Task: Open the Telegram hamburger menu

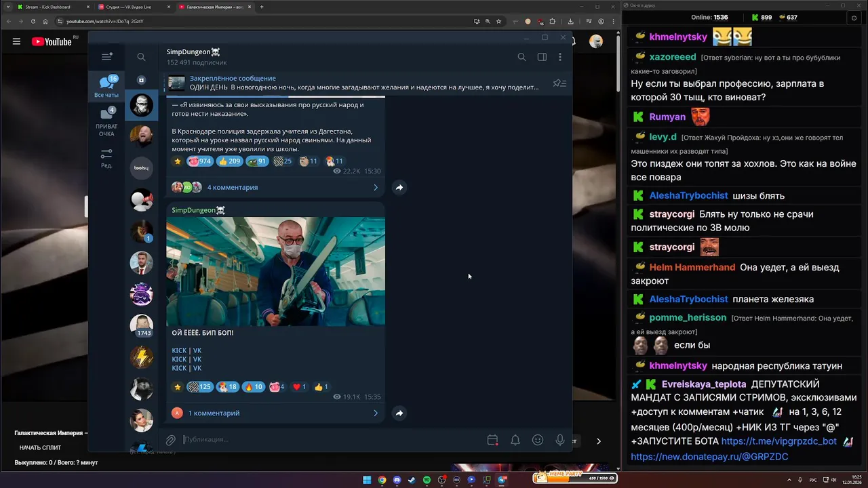Action: (106, 57)
